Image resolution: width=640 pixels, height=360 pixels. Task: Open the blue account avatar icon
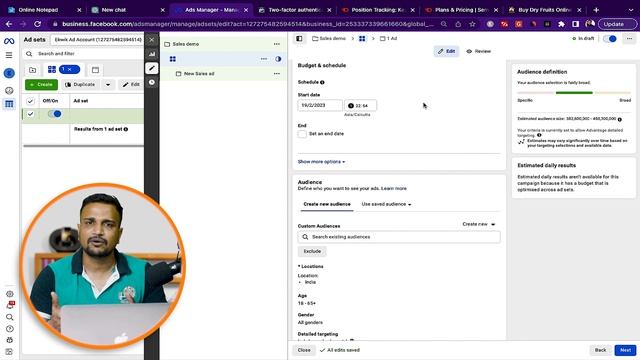pyautogui.click(x=9, y=73)
